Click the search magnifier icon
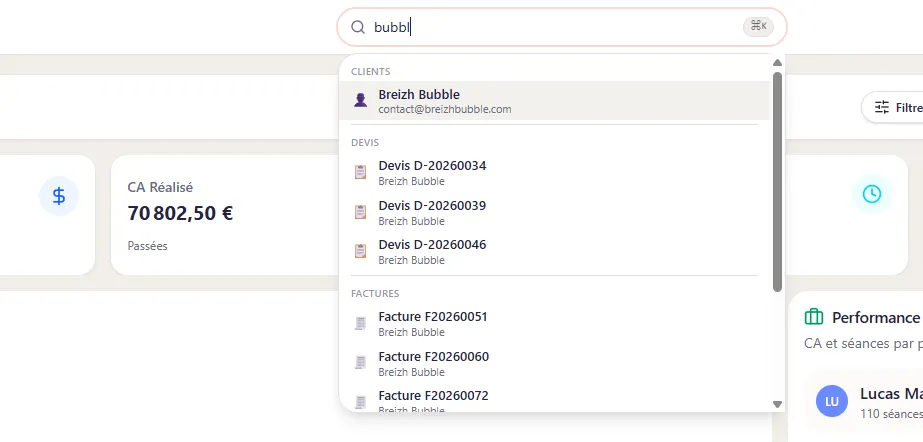 tap(358, 27)
